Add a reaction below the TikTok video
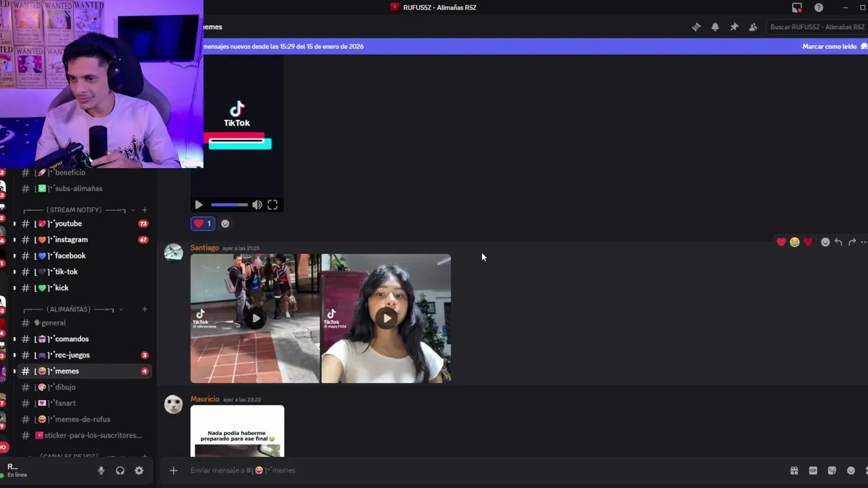 [225, 224]
